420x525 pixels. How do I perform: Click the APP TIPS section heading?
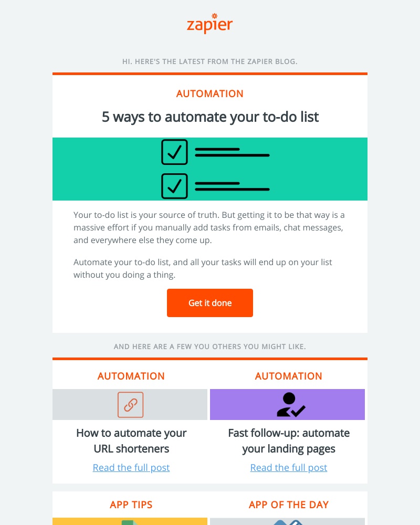pos(131,505)
